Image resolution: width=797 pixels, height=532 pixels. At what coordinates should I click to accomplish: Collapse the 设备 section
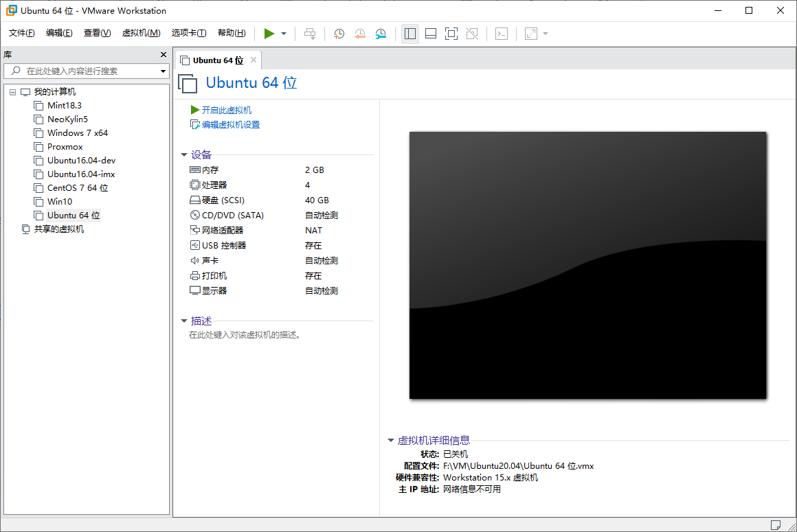tap(183, 154)
